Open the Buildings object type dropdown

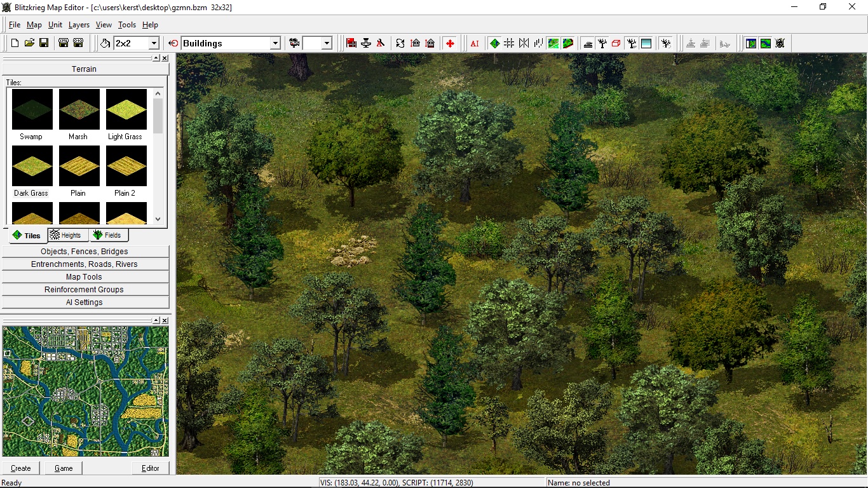tap(275, 43)
